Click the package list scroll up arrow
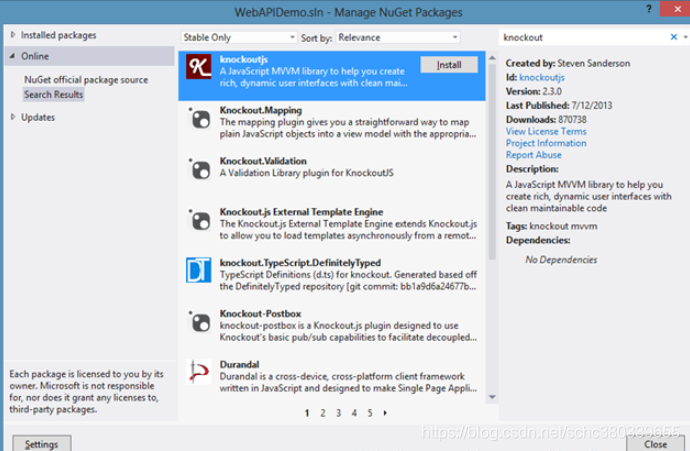Screen dimensions: 690x451 [492, 58]
